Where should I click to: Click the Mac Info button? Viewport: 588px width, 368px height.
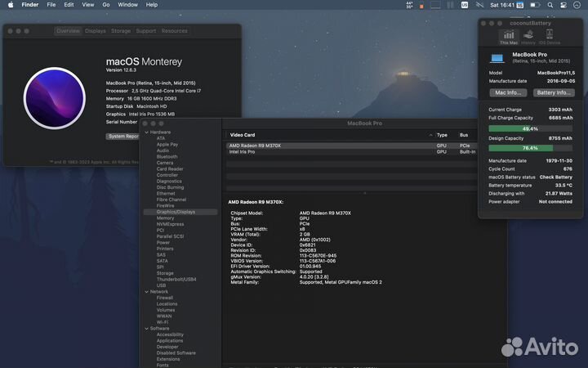coord(508,92)
